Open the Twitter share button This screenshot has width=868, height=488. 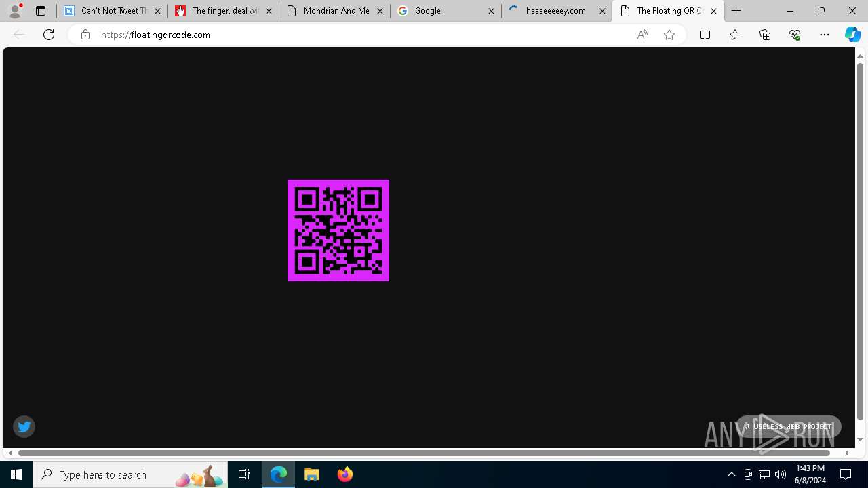24,426
